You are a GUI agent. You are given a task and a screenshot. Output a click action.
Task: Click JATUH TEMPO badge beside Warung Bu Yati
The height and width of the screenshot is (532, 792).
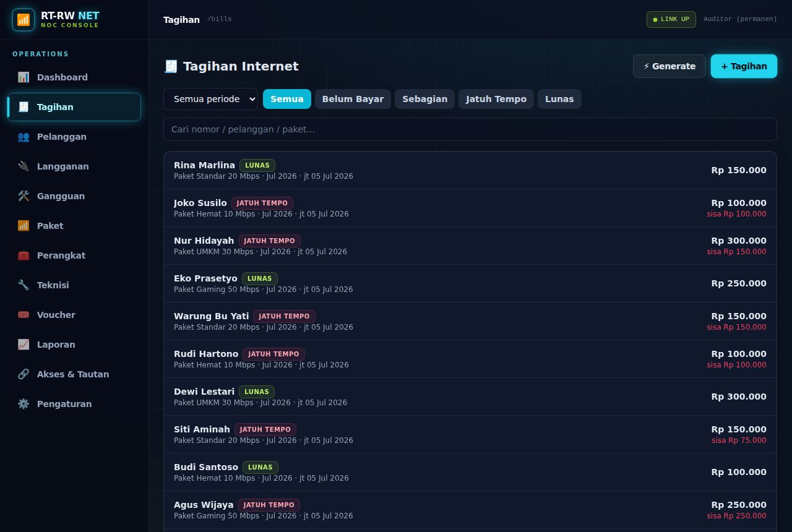click(x=284, y=316)
